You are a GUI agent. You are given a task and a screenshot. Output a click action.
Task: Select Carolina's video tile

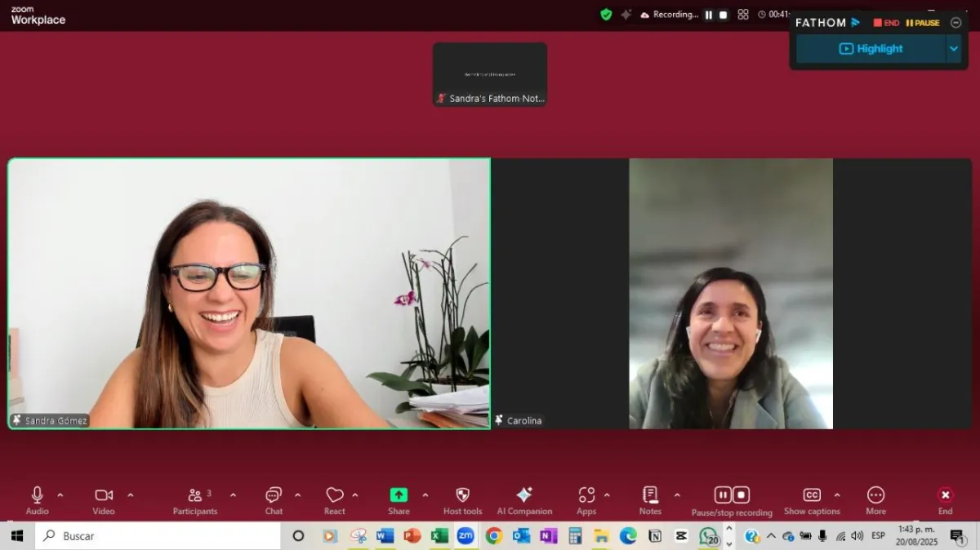[x=731, y=294]
